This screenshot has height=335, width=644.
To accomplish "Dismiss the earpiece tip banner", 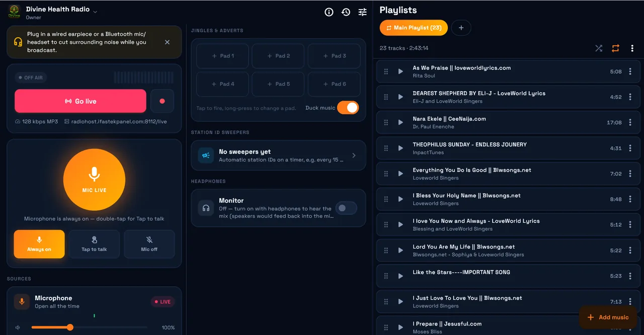I will [168, 42].
